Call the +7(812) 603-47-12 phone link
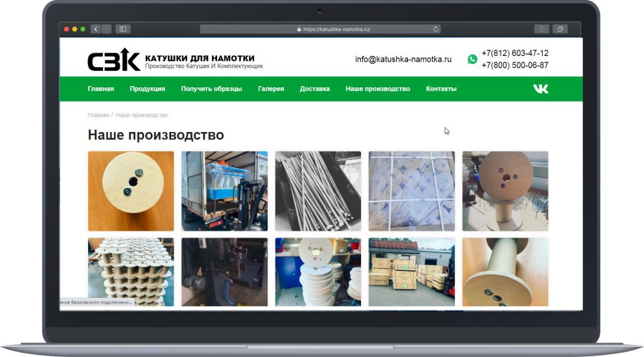This screenshot has width=644, height=357. click(x=515, y=53)
